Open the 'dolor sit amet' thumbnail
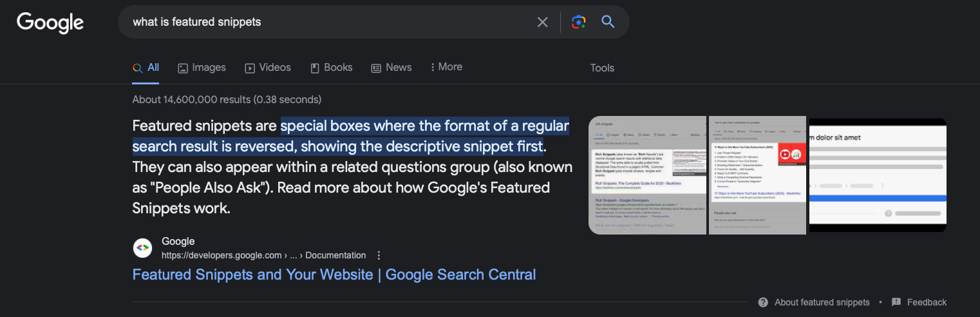Image resolution: width=980 pixels, height=317 pixels. coord(878,175)
